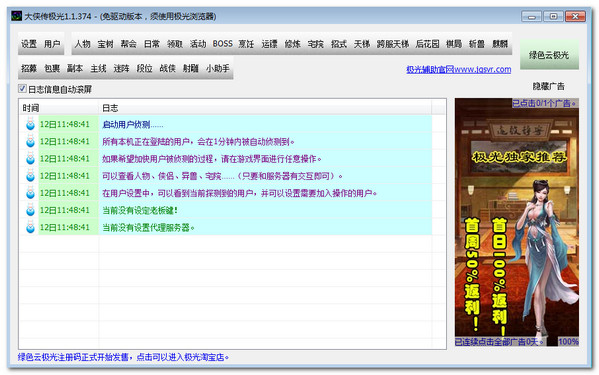Screen dimensions: 599x375
Task: Click the icon beside 当前没有设置代理服务器 row
Action: 30,228
